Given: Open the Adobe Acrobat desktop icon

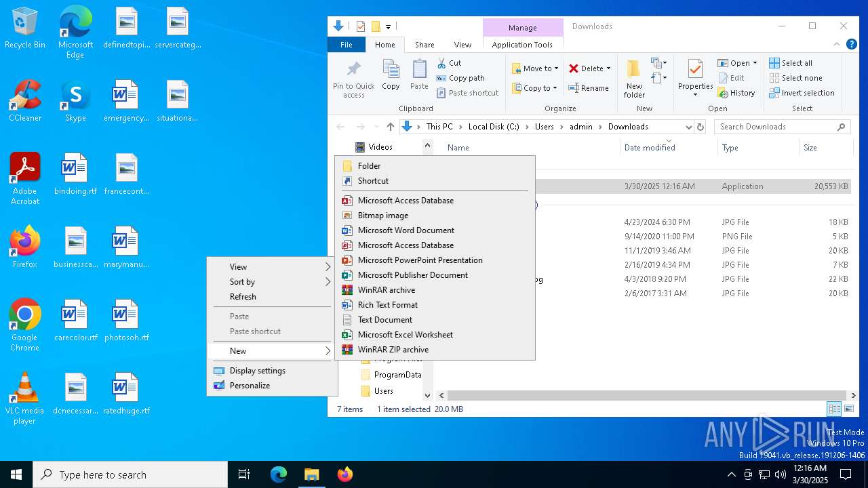Looking at the screenshot, I should point(25,179).
